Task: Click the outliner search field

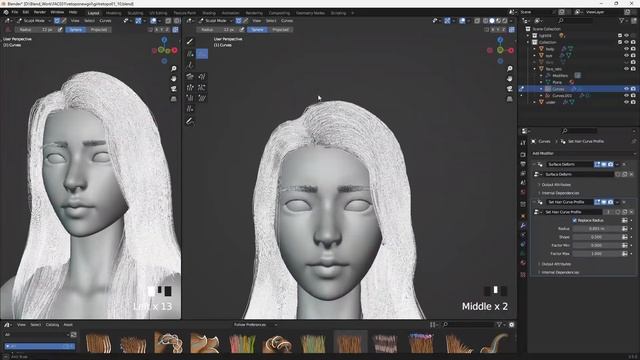Action: tap(575, 20)
